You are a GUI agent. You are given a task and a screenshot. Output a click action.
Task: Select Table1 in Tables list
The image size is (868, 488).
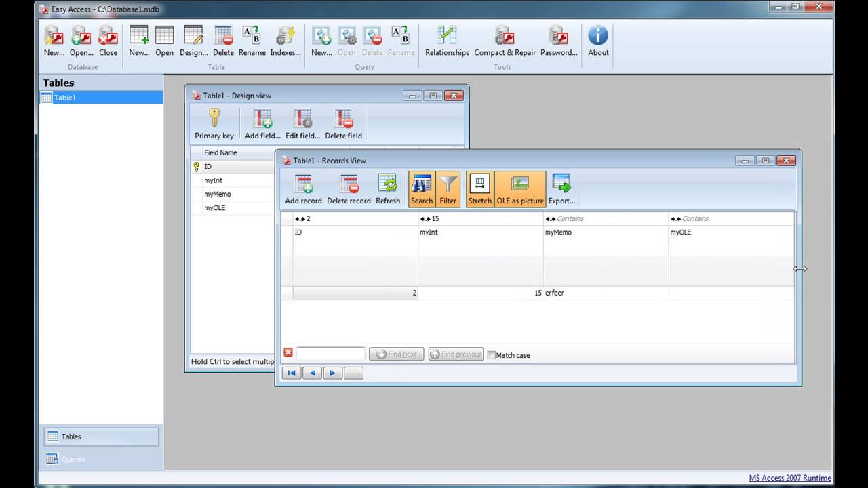click(x=100, y=98)
